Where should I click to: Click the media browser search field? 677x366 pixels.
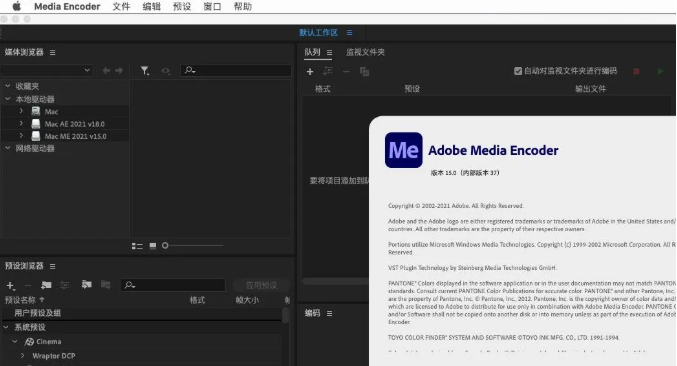(236, 70)
